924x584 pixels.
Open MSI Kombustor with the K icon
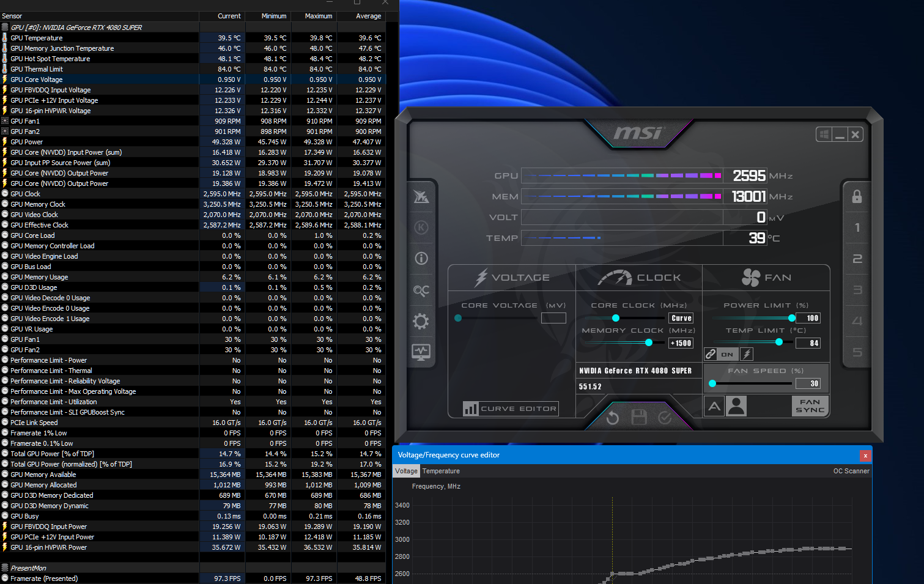pyautogui.click(x=421, y=227)
